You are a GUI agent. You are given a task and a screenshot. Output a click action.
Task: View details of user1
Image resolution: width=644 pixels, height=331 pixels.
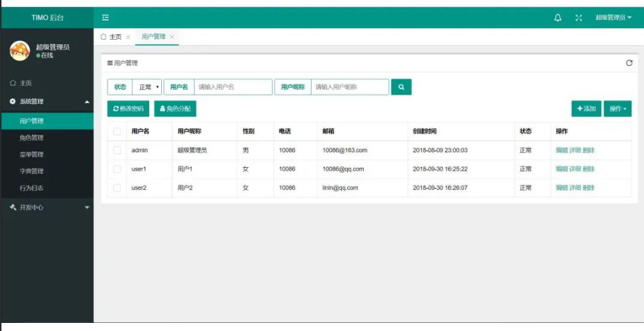coord(575,169)
